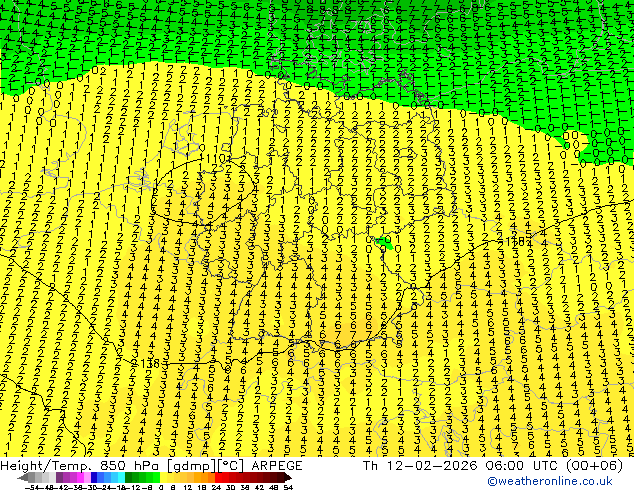Click the legend value '24'

click(216, 487)
